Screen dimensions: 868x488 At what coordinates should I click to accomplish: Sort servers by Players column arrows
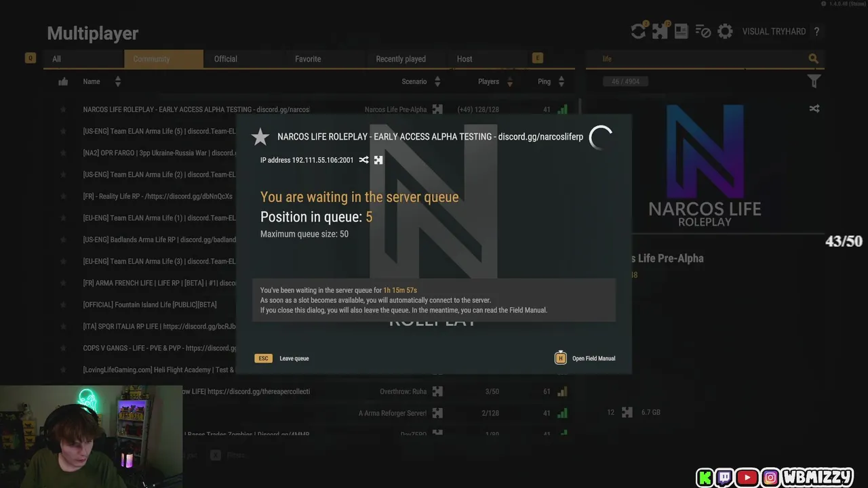click(510, 81)
